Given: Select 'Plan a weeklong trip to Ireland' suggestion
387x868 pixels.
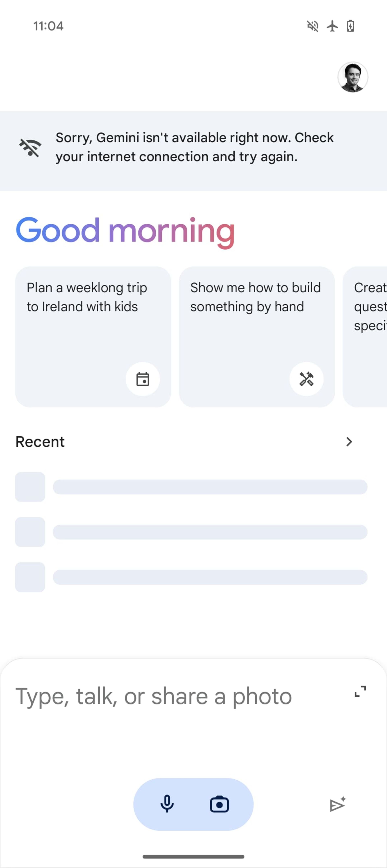Looking at the screenshot, I should [x=93, y=337].
